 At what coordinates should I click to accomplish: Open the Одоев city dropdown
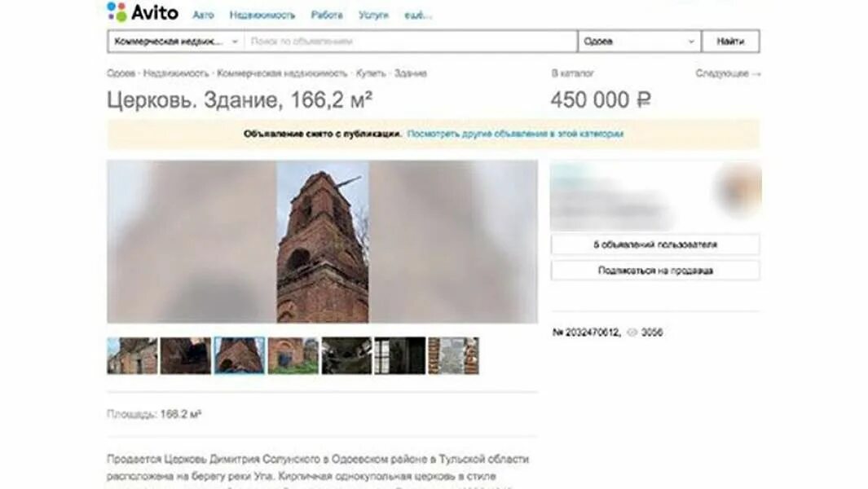[639, 42]
